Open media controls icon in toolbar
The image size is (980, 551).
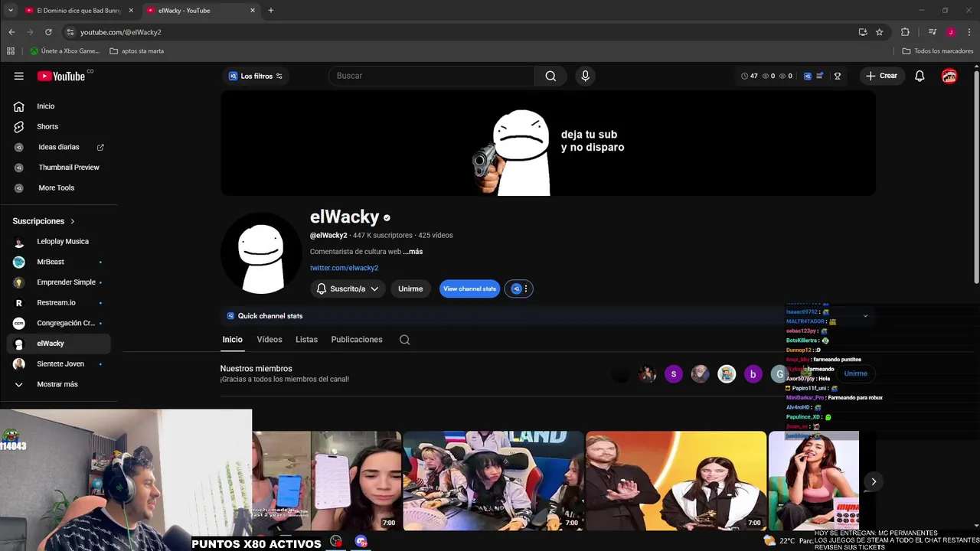(x=932, y=32)
